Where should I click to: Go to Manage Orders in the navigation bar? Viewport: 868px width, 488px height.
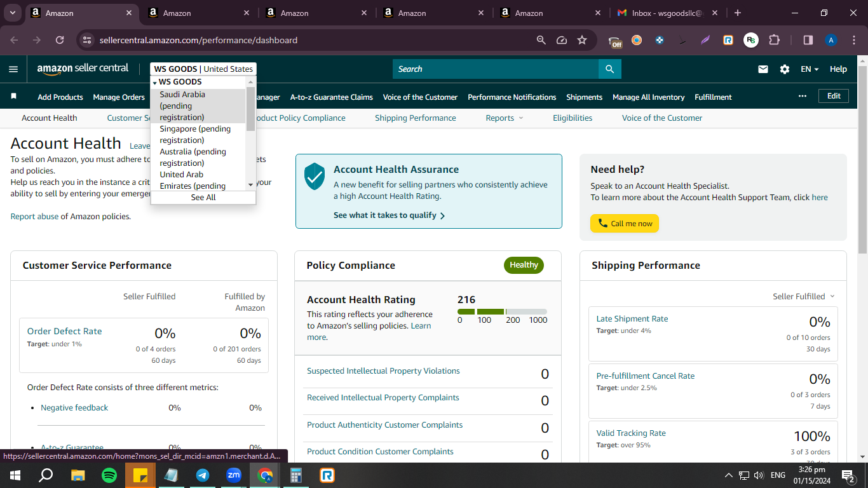point(119,97)
